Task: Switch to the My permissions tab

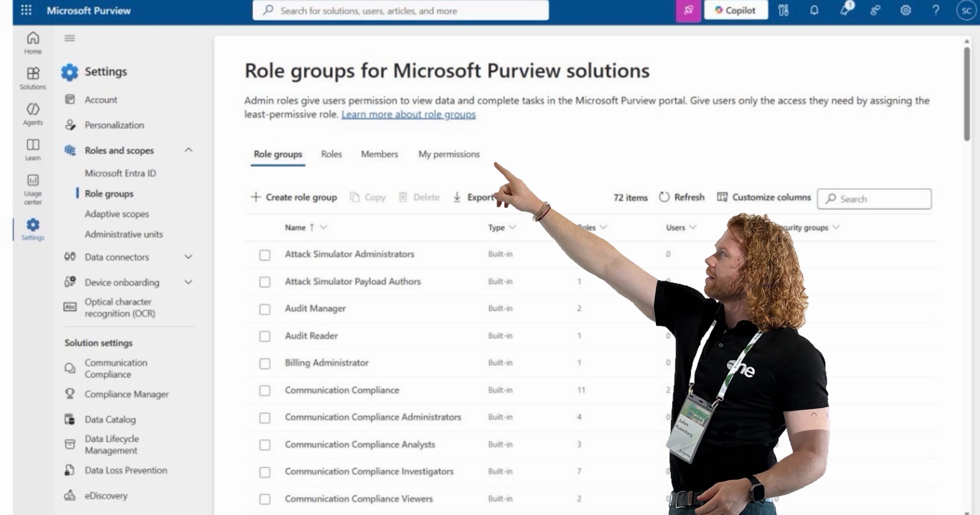Action: [449, 154]
